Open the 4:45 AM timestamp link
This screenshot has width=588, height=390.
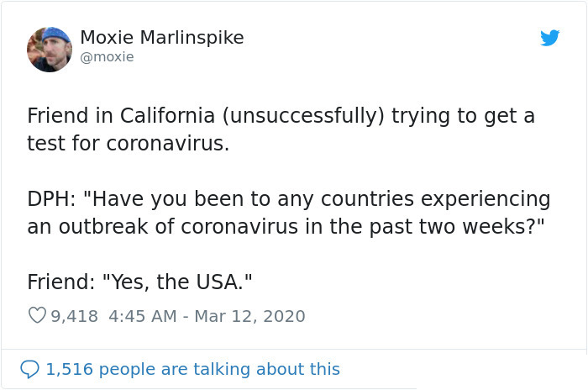tap(144, 316)
